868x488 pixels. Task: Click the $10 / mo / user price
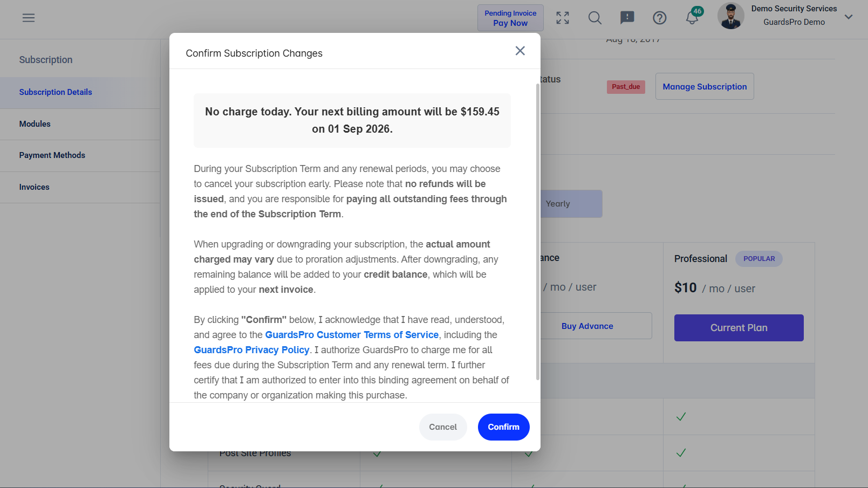pos(715,288)
